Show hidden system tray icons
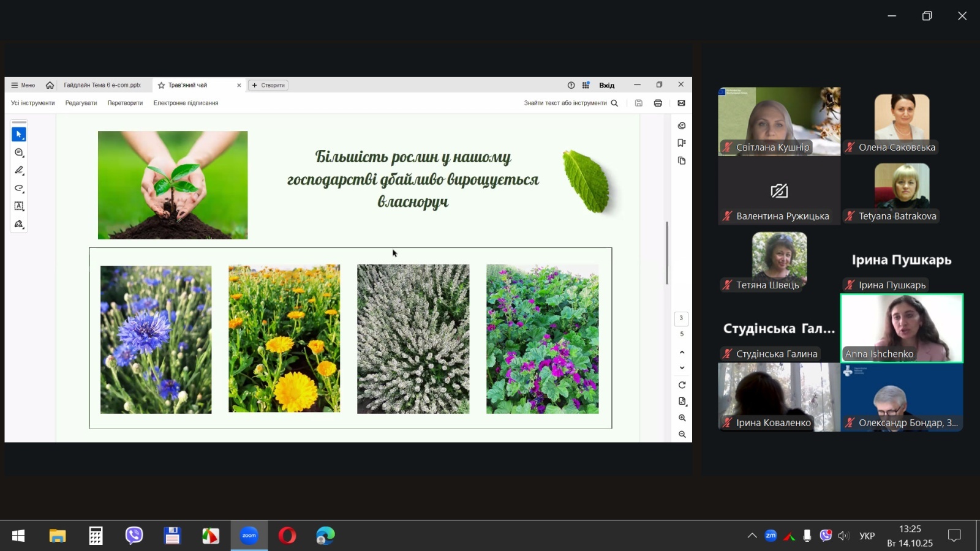Screen dimensions: 980x551 click(752, 536)
